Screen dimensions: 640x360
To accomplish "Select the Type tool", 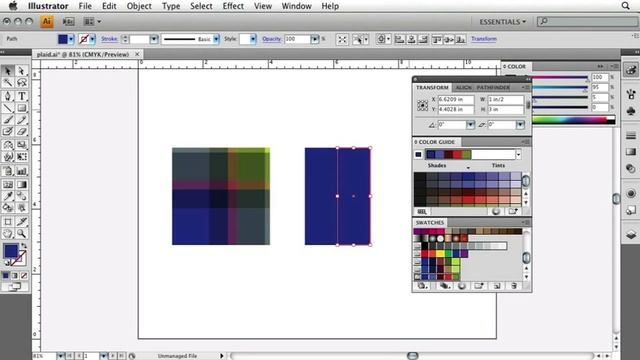I will (x=22, y=96).
